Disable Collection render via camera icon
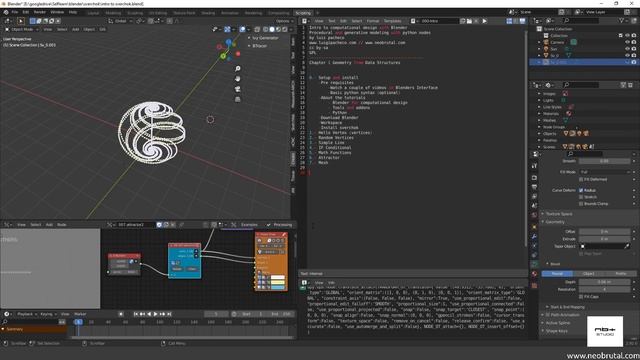This screenshot has height=360, width=640. coord(634,36)
